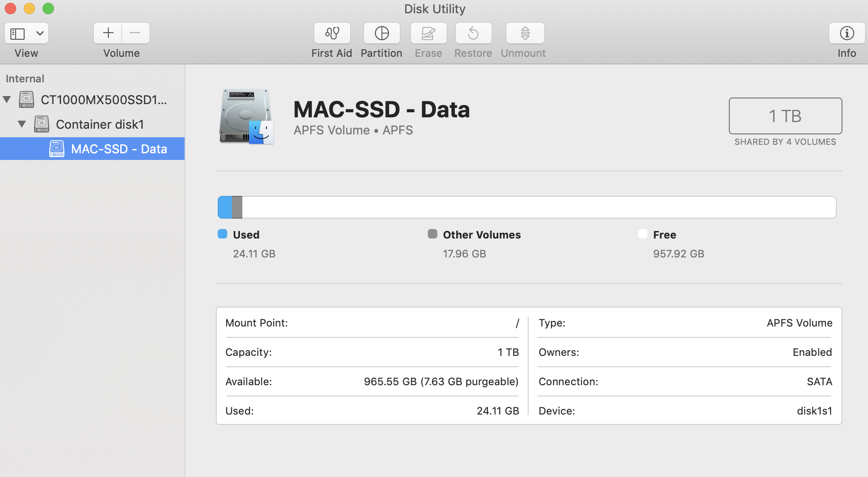This screenshot has height=477, width=868.
Task: Open the Partition pie icon
Action: (381, 33)
